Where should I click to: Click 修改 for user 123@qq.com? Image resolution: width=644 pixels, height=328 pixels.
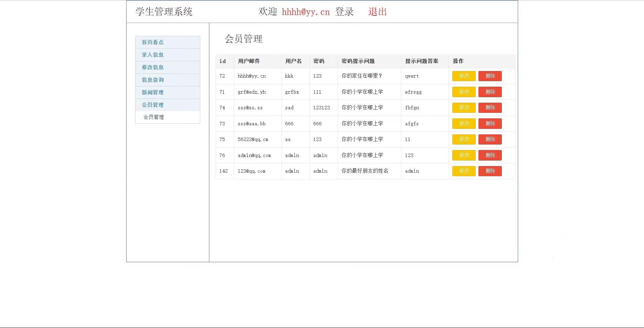coord(464,171)
